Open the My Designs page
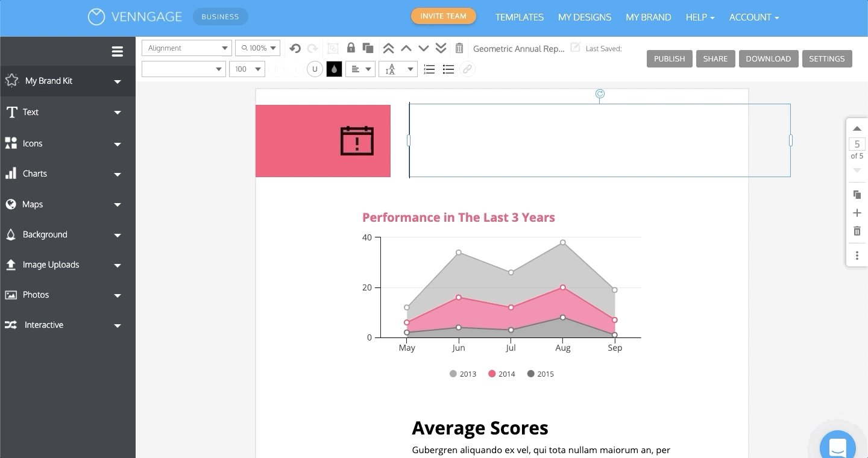The height and width of the screenshot is (458, 868). [585, 17]
